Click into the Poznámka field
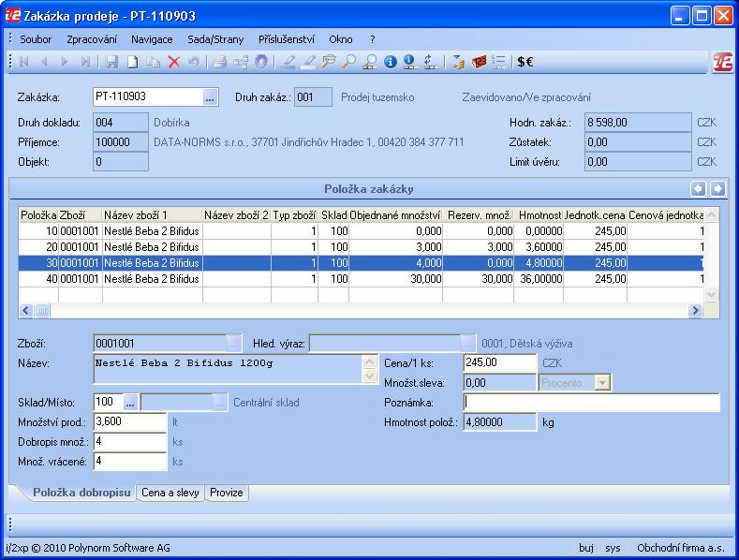The width and height of the screenshot is (739, 560). [592, 403]
